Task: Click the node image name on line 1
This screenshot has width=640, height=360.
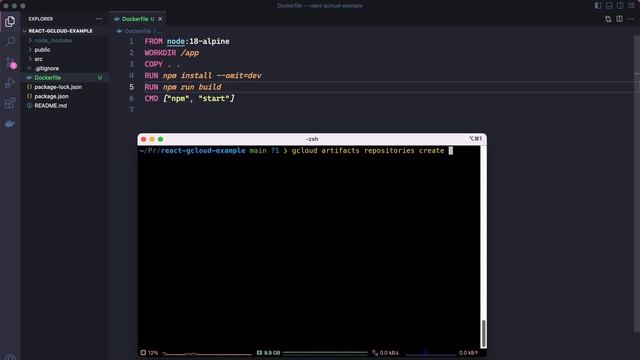Action: (176, 41)
